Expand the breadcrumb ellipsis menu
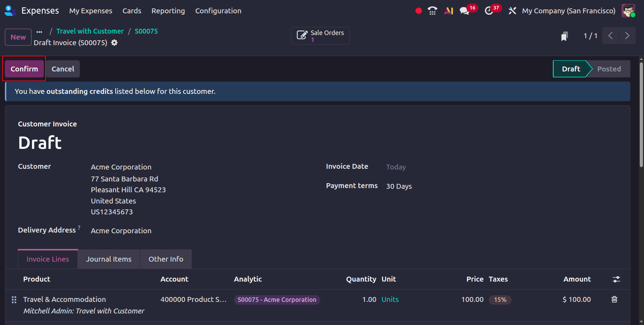The width and height of the screenshot is (644, 325). click(39, 32)
